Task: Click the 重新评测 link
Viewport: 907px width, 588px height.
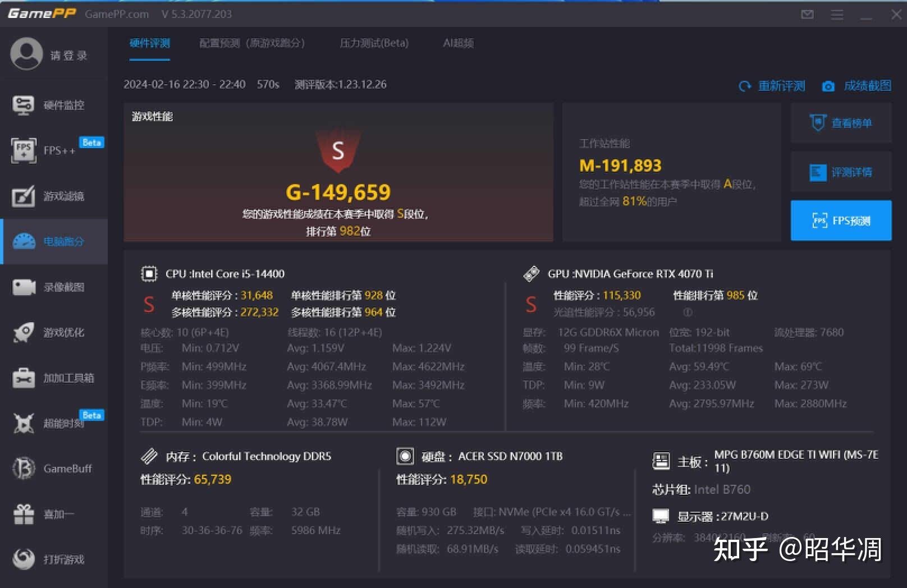Action: [782, 86]
